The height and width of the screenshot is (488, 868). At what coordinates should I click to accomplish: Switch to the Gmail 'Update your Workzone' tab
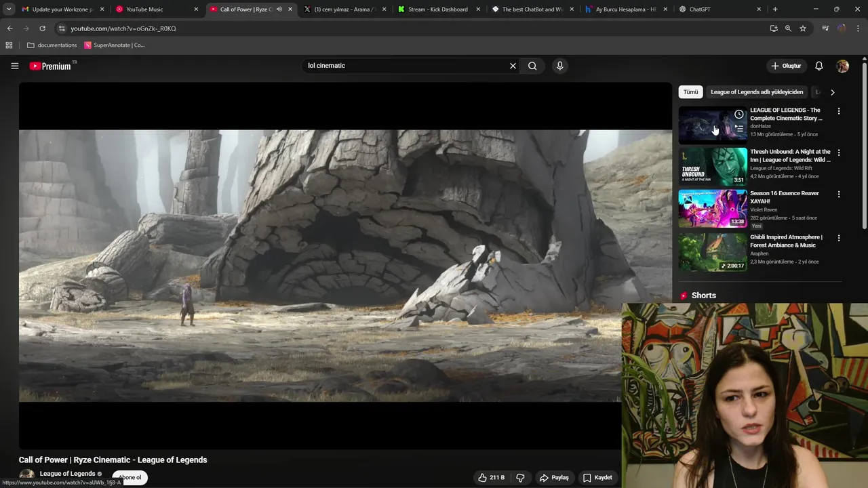pos(62,9)
